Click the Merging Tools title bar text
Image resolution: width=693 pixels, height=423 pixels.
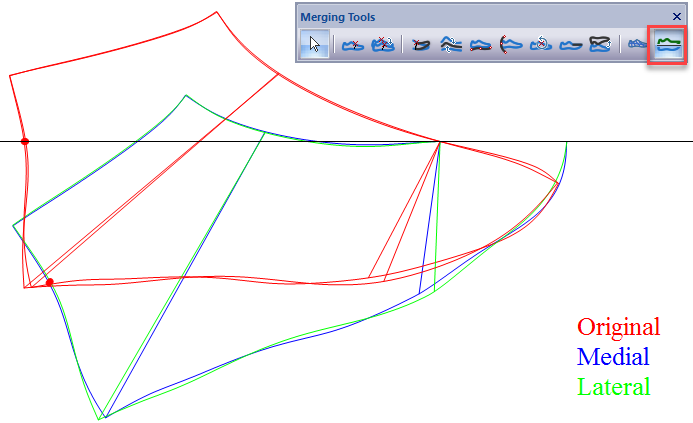tap(338, 17)
